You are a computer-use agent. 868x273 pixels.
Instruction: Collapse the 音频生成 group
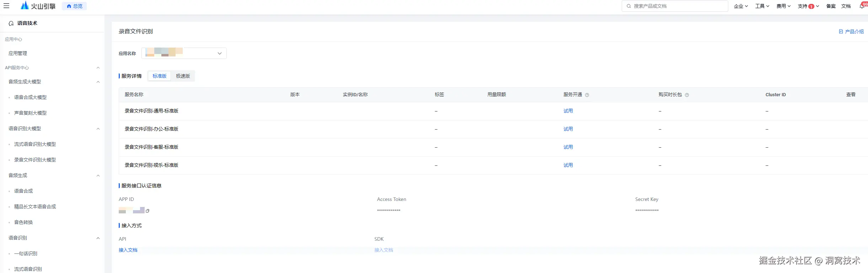click(x=98, y=176)
